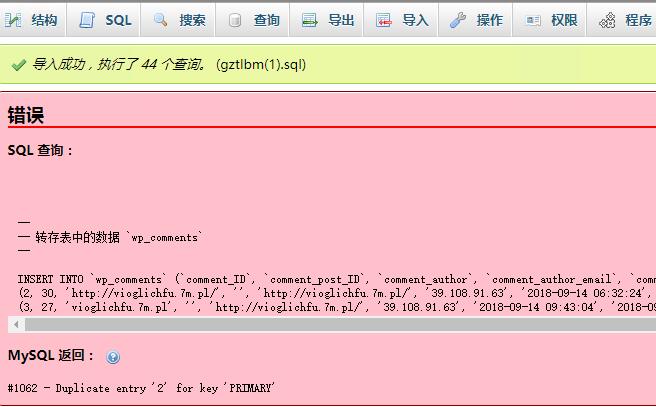Screen dimensions: 656x407
Task: Open the 权限 tab
Action: coord(563,20)
